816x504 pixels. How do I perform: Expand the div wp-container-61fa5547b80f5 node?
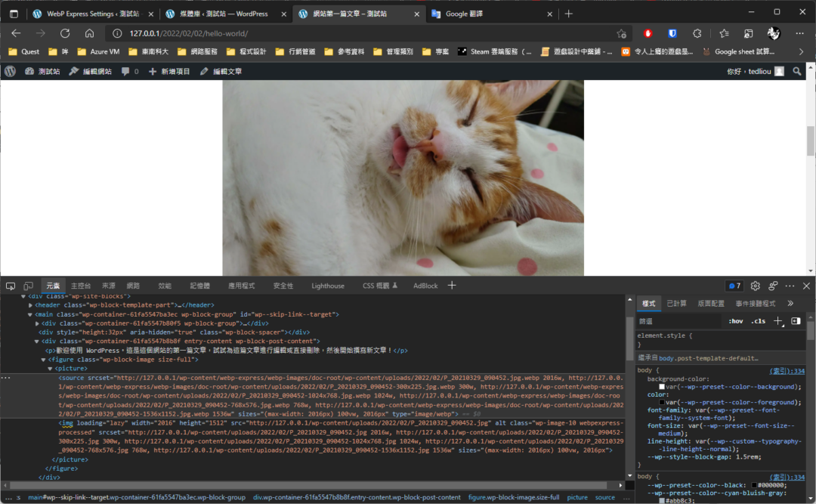pyautogui.click(x=37, y=323)
